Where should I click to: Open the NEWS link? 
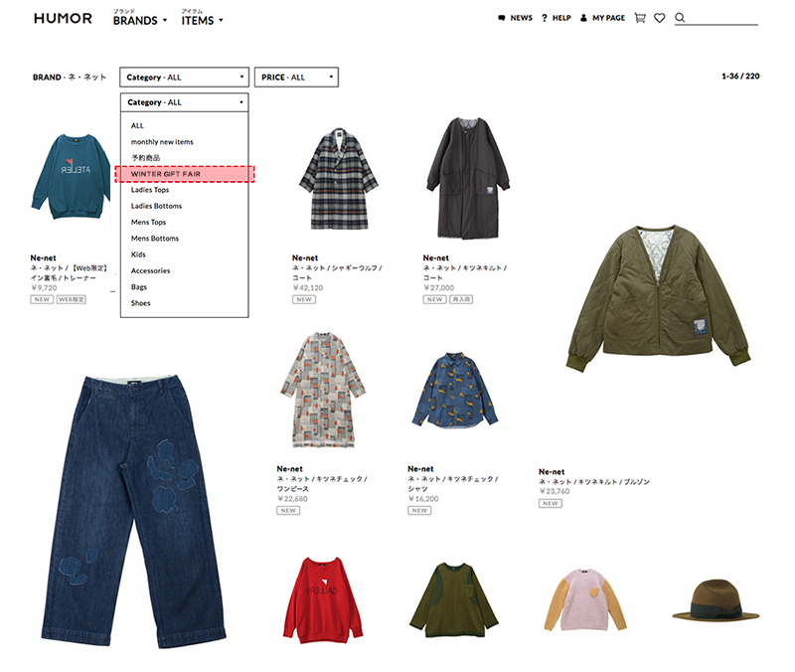(x=521, y=18)
